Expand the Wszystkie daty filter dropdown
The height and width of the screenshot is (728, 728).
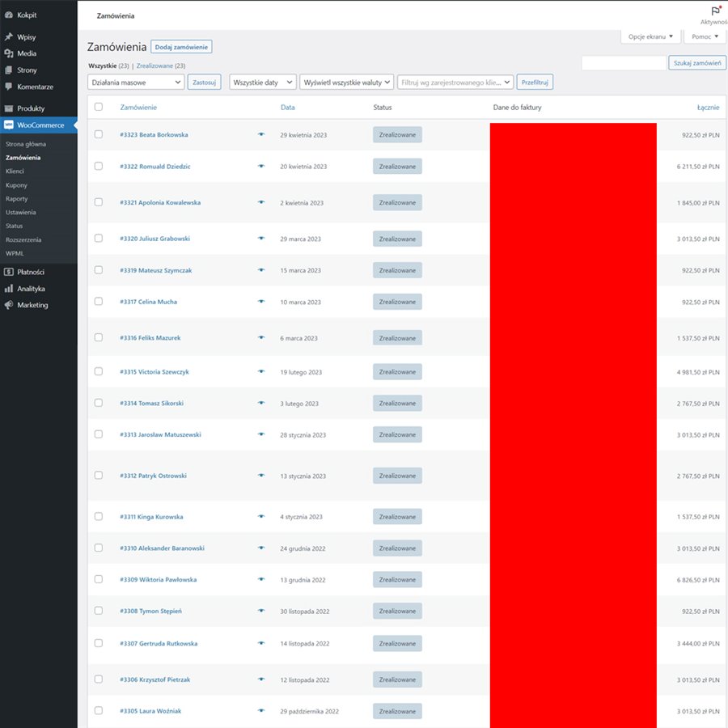tap(262, 83)
